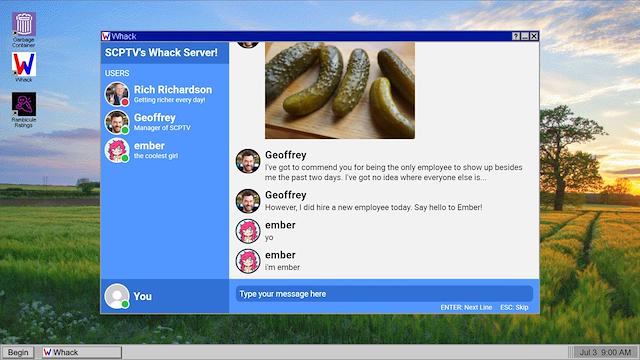Click the USERS section label

coord(117,73)
